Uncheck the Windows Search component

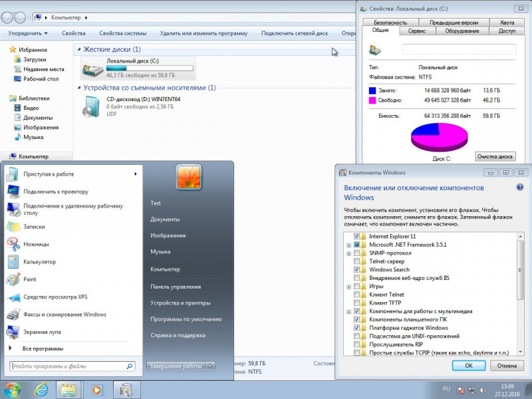pos(356,270)
